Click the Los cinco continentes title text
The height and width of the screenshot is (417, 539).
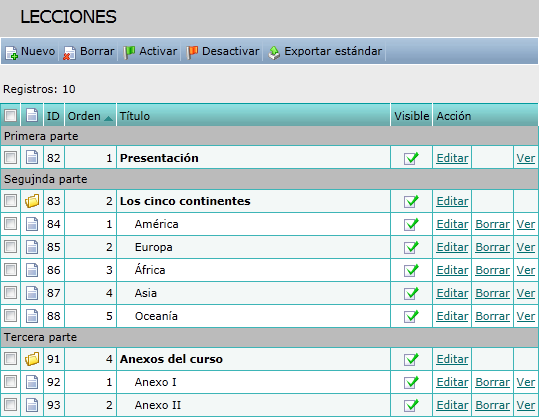(185, 201)
